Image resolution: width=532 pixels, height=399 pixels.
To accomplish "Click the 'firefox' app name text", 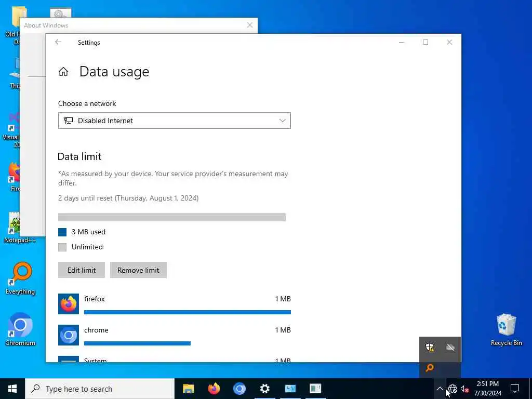I will (x=95, y=299).
